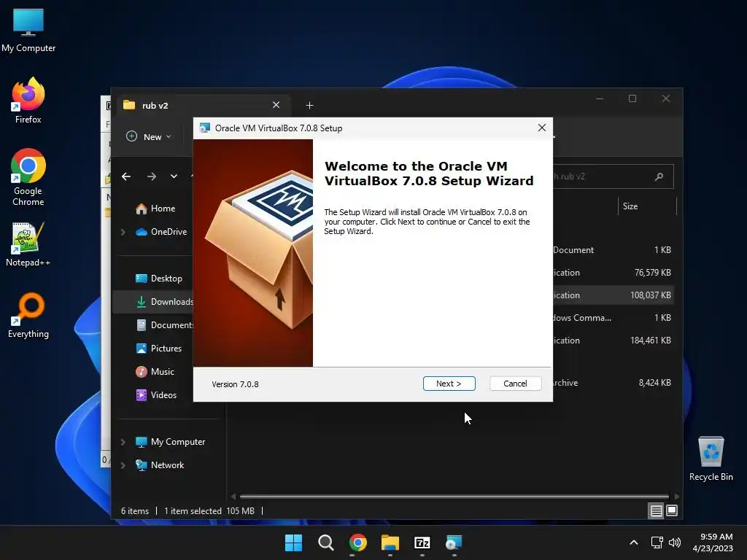Viewport: 747px width, 560px height.
Task: Expand the My Computer tree node
Action: [123, 442]
